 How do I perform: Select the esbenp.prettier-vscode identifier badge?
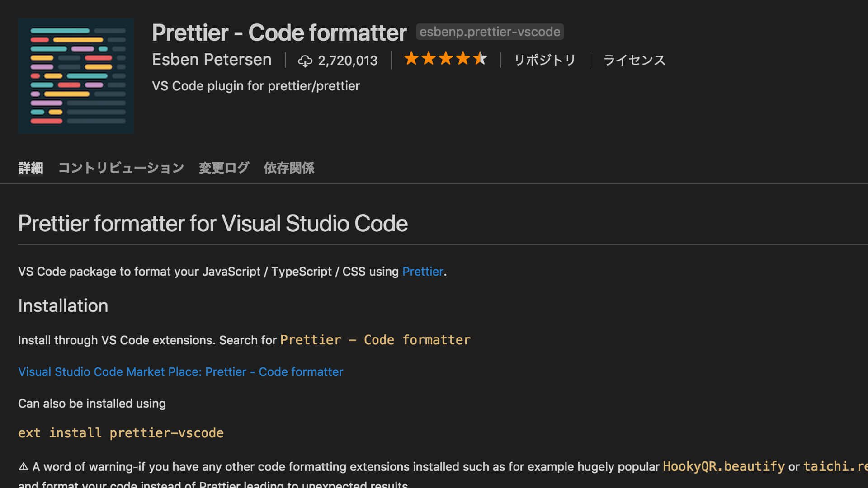click(x=490, y=31)
